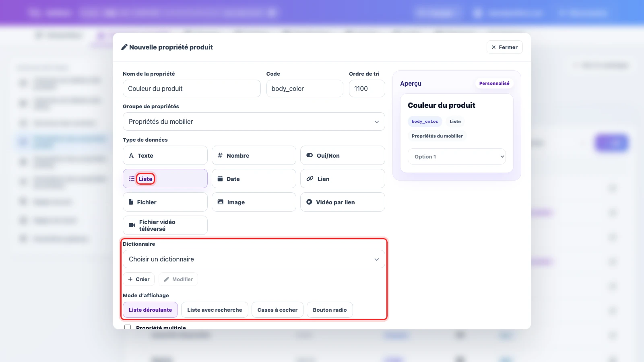This screenshot has width=644, height=362.
Task: Select the Liste avec recherche mode
Action: pos(215,310)
